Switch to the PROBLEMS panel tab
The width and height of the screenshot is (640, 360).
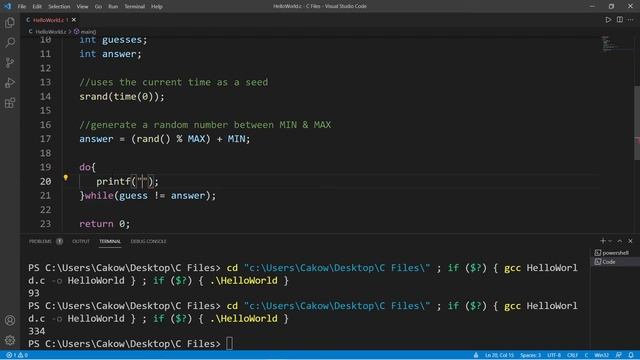(x=40, y=241)
